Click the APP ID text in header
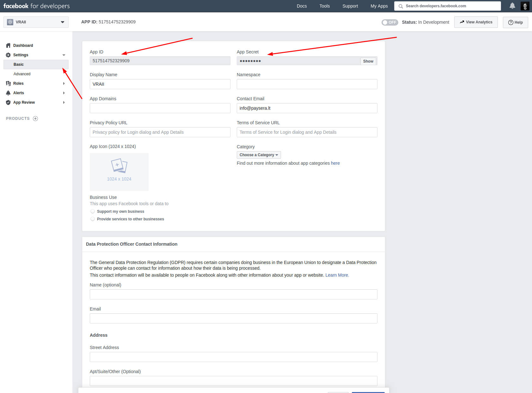This screenshot has width=532, height=393. pos(108,22)
